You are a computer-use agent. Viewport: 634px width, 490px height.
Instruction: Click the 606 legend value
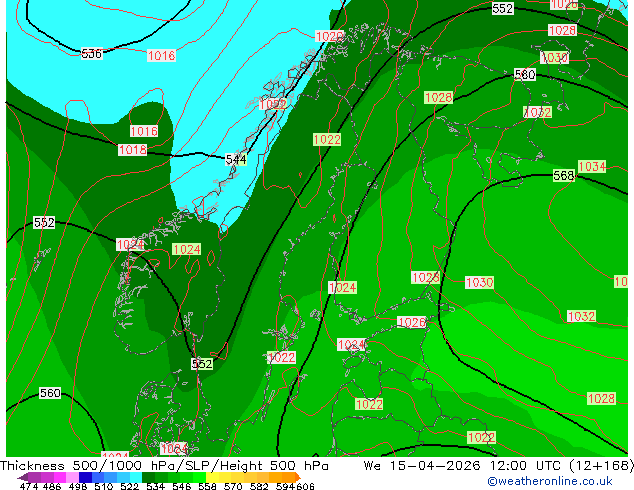pos(305,486)
